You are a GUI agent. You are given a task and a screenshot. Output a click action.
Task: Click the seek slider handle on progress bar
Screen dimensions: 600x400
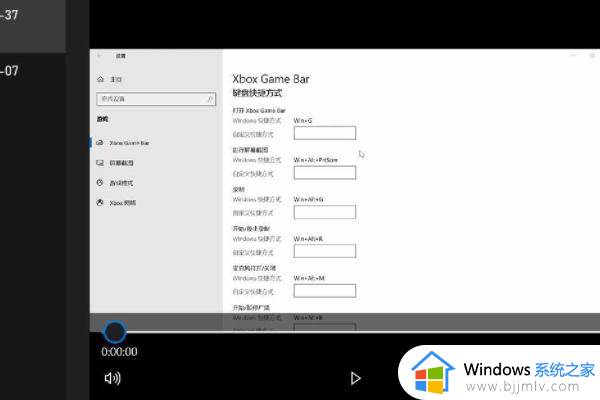[114, 332]
